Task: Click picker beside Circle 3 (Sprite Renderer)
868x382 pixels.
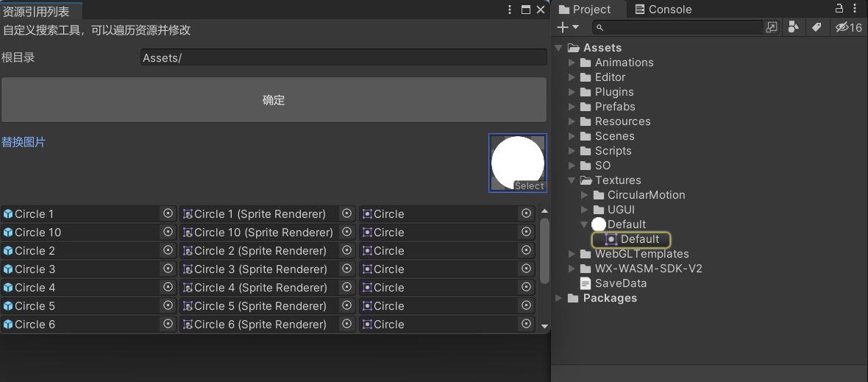Action: [x=347, y=269]
